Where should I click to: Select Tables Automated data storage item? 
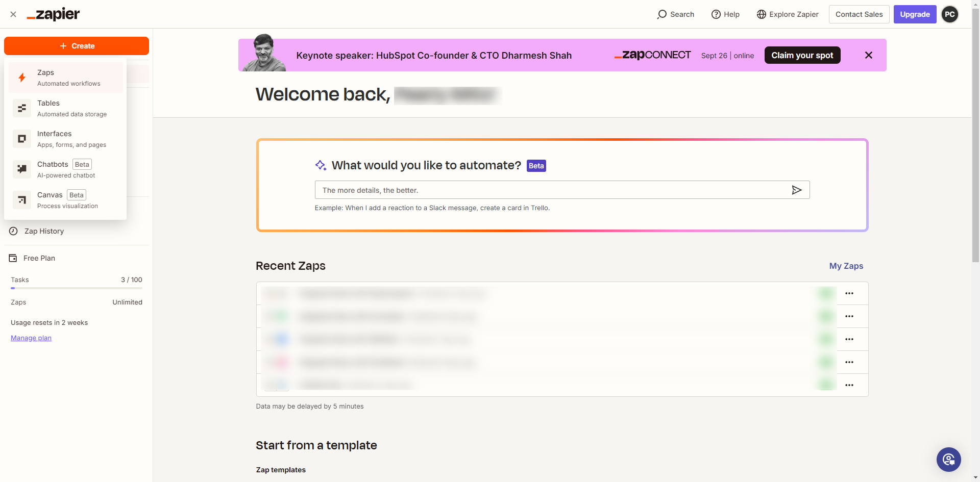coord(66,108)
